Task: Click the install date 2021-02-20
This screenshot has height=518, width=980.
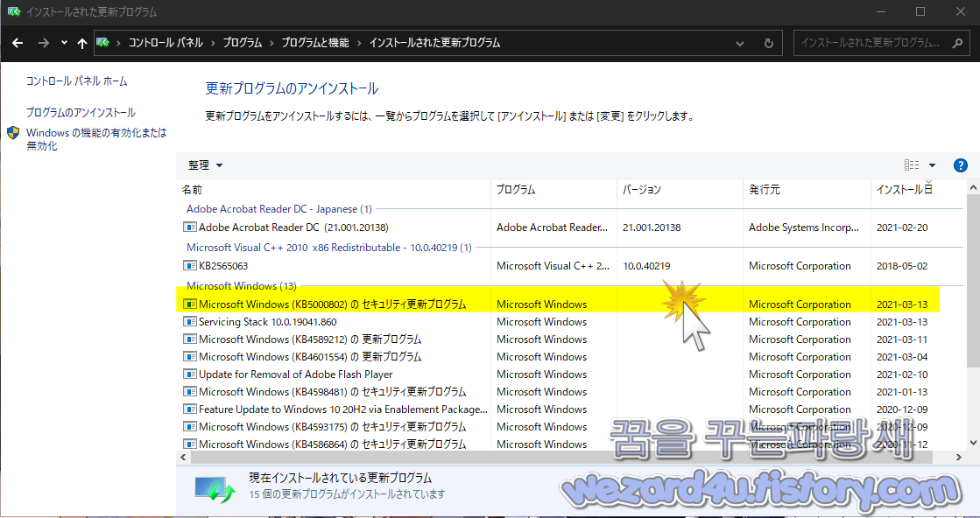Action: (x=902, y=227)
